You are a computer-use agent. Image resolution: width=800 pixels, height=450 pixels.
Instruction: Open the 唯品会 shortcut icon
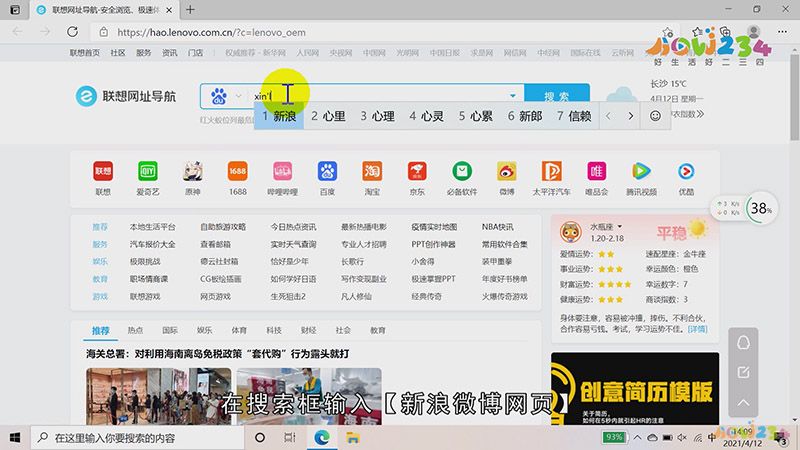596,171
